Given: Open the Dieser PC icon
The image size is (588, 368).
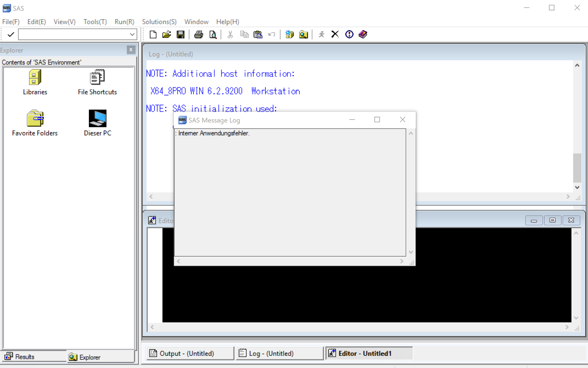Looking at the screenshot, I should click(x=97, y=123).
